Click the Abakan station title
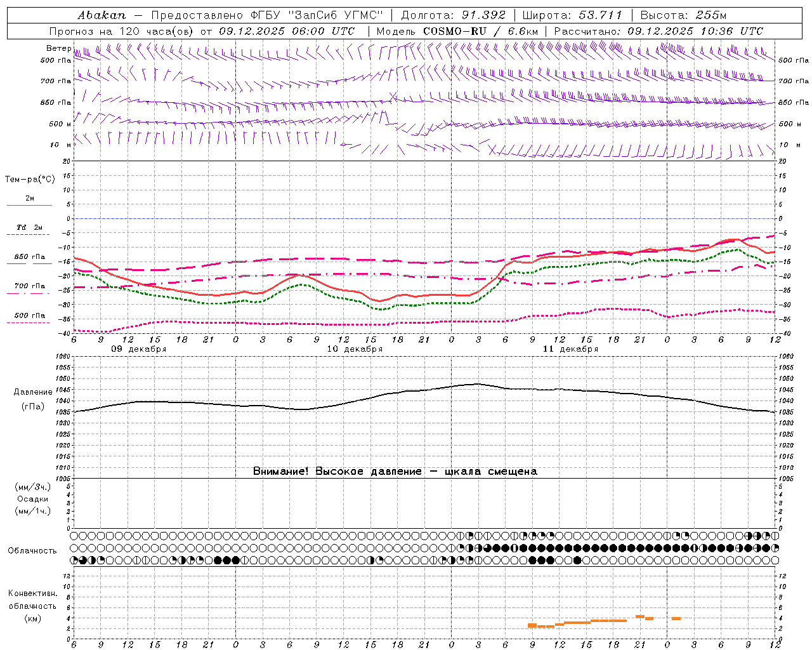The width and height of the screenshot is (812, 650). 101,15
